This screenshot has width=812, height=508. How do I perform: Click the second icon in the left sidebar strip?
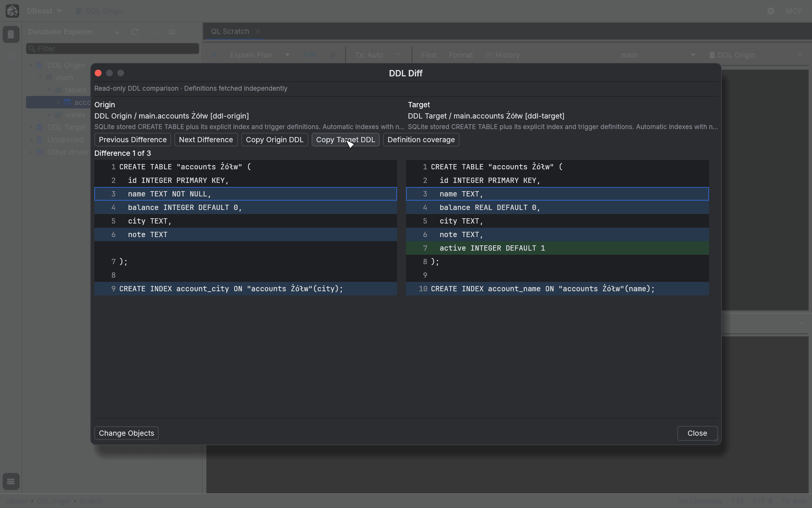[11, 56]
